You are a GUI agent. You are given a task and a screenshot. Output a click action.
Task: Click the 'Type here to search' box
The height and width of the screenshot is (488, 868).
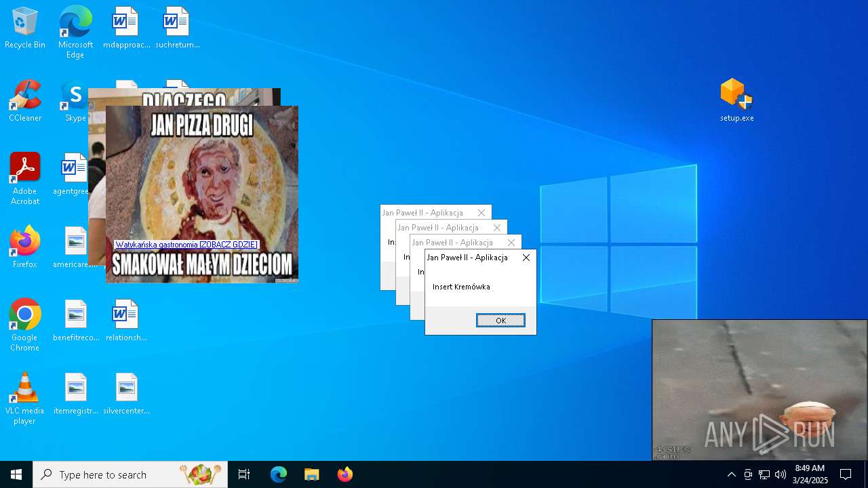point(130,474)
